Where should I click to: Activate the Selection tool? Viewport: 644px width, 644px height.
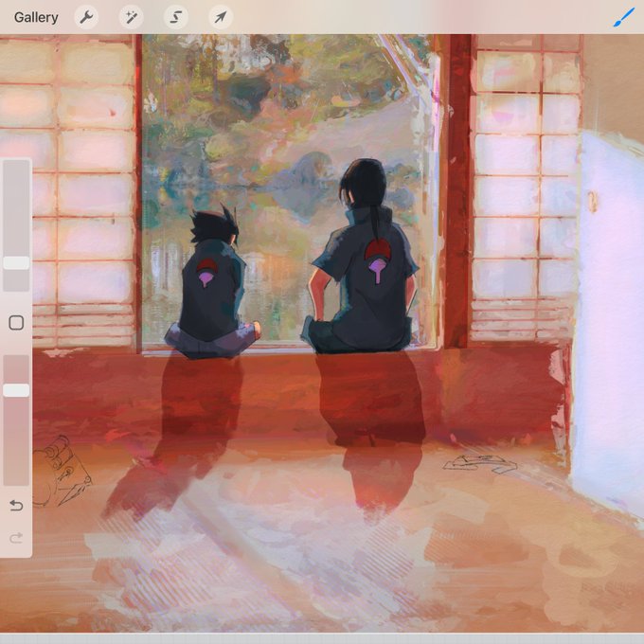(176, 17)
